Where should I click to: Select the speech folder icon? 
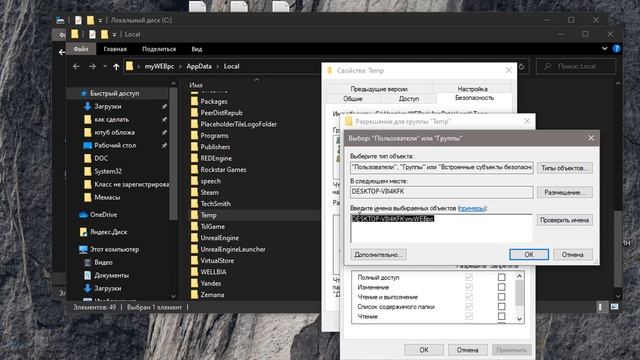[x=194, y=181]
